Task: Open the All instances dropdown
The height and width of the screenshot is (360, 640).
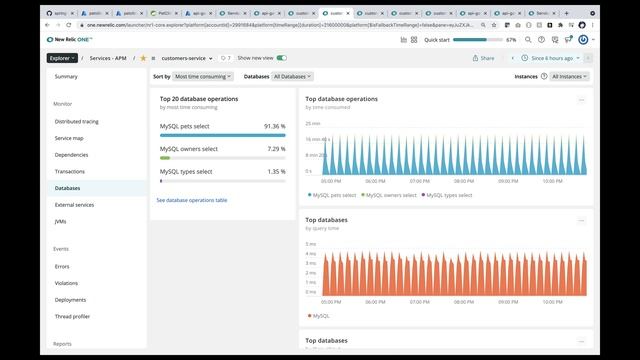Action: tap(569, 76)
